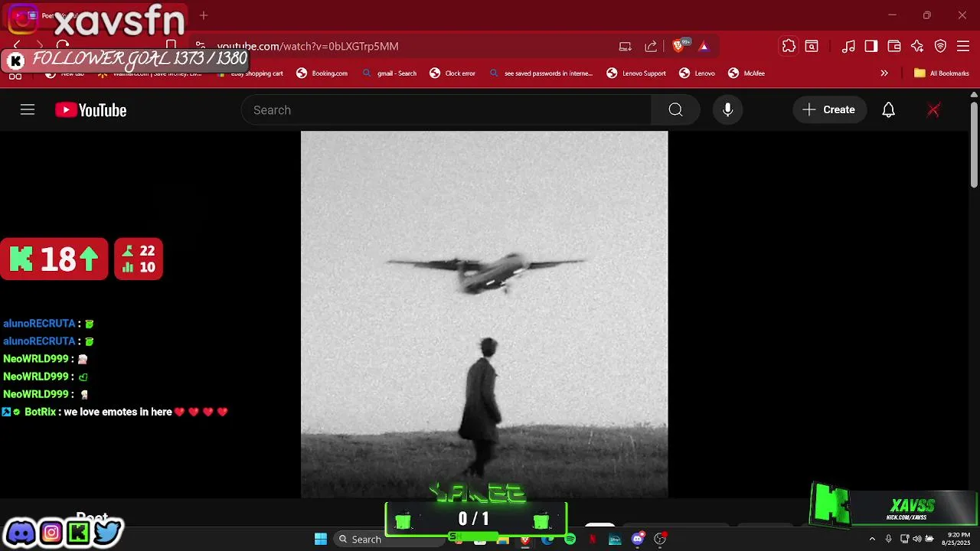
Task: Open the plain Lenovo bookmark
Action: (697, 73)
